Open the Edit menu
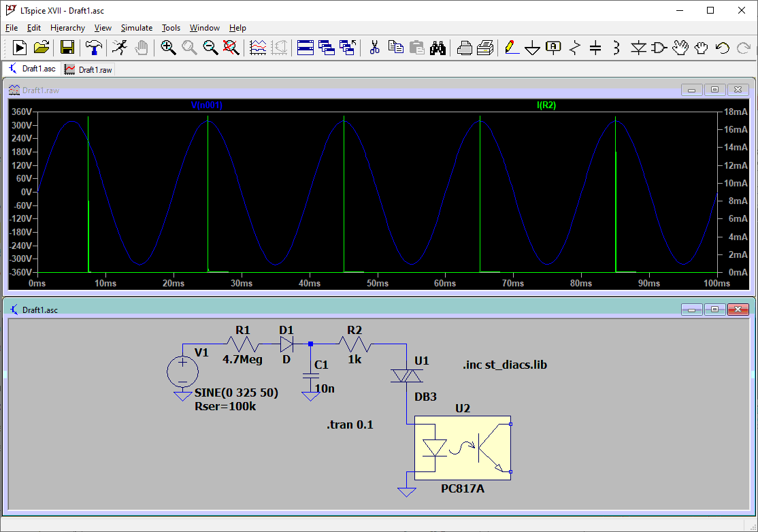The width and height of the screenshot is (758, 532). 34,27
